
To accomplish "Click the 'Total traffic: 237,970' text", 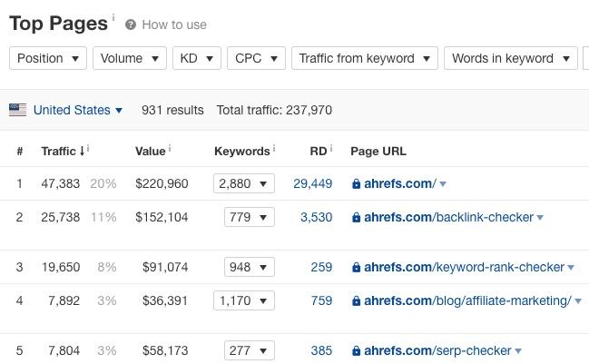I will coord(274,110).
